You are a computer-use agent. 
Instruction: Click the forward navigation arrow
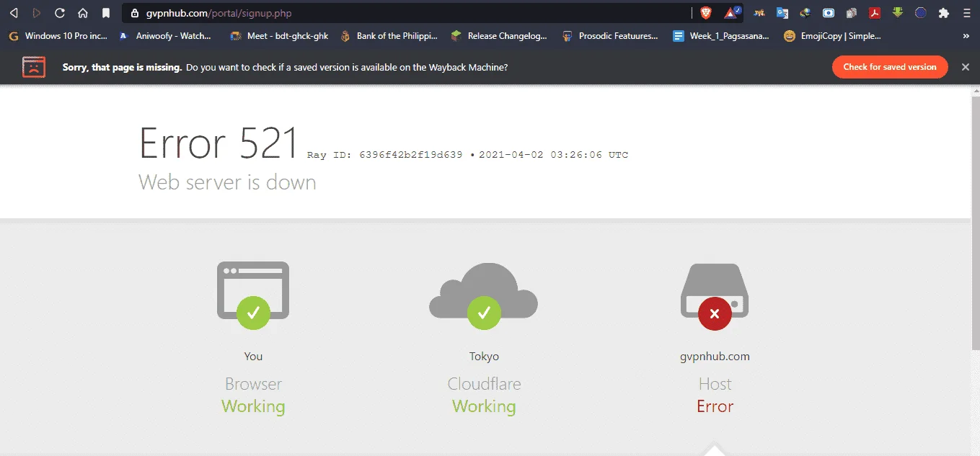pos(37,13)
